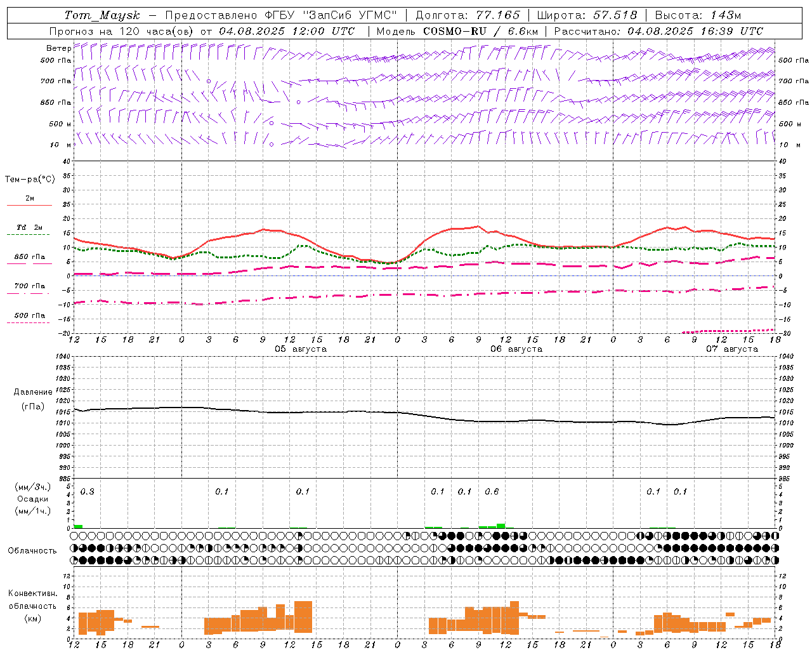Click the station name Tom_Maysk in the header
The height and width of the screenshot is (650, 812).
coord(102,15)
